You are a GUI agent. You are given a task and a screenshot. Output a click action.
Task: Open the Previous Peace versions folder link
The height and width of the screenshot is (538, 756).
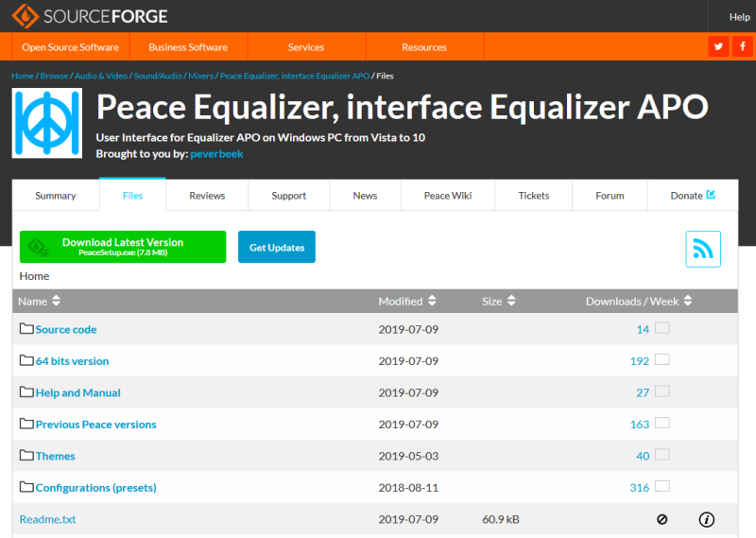pos(96,425)
